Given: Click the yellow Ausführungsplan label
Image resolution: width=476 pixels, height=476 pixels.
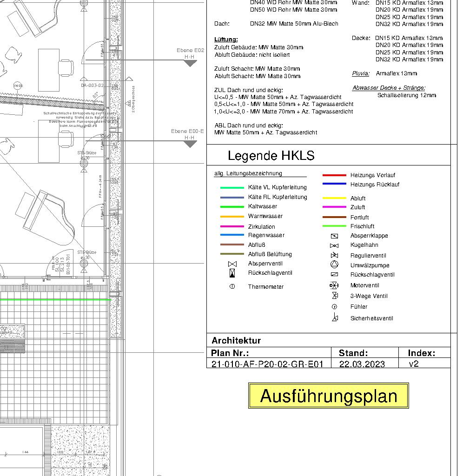Looking at the screenshot, I should (329, 396).
